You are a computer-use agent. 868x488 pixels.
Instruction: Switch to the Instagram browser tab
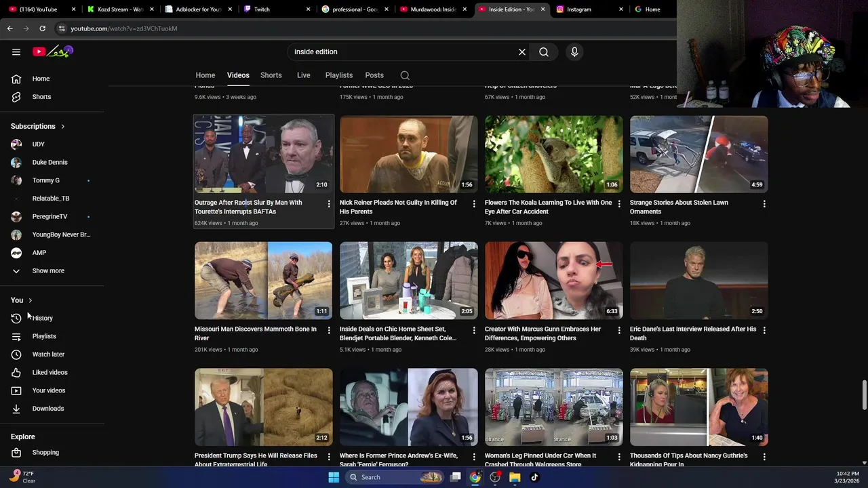[x=589, y=9]
